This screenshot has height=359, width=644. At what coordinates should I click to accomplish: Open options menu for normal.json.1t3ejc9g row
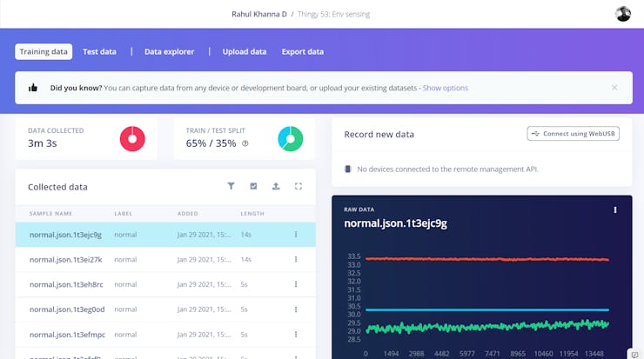click(296, 235)
